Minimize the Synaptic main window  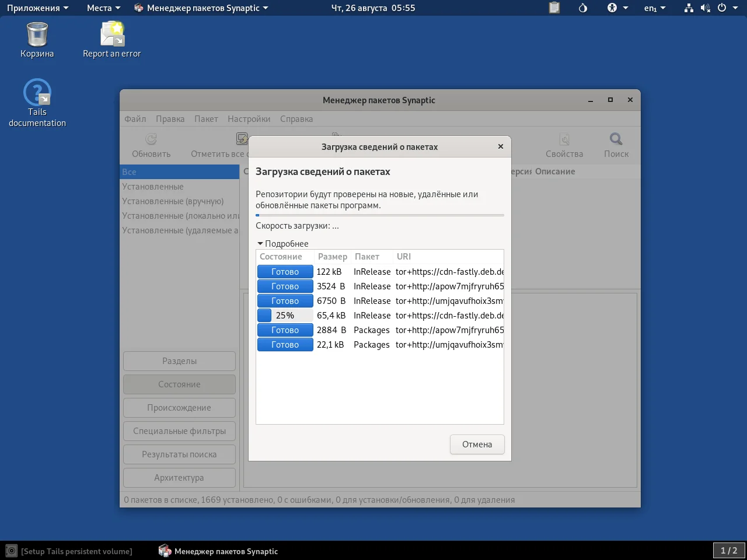tap(591, 100)
